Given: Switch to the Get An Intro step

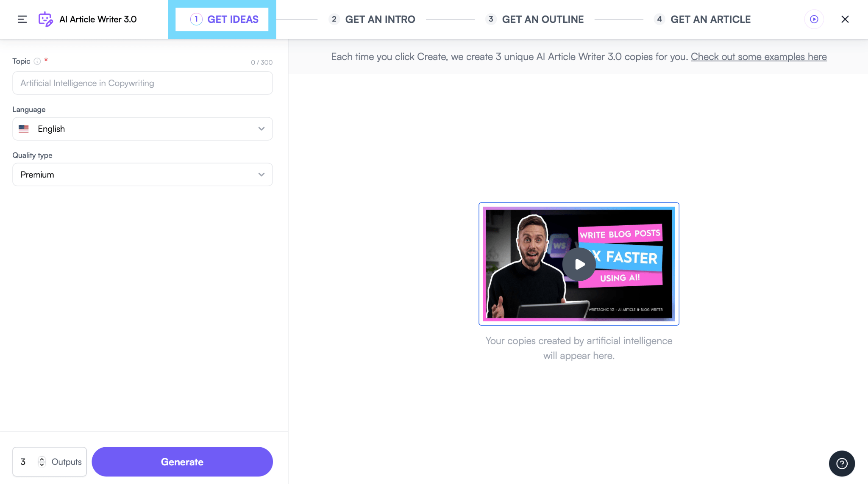Looking at the screenshot, I should (x=372, y=19).
